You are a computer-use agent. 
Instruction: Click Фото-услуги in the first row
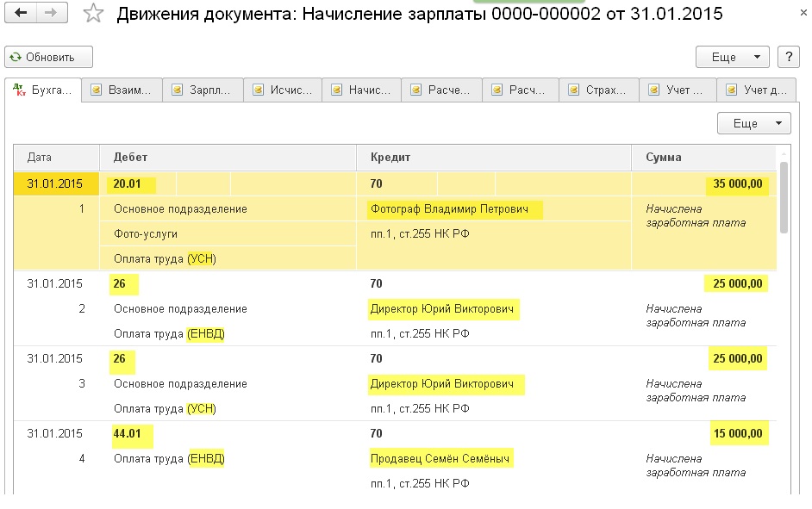click(146, 233)
